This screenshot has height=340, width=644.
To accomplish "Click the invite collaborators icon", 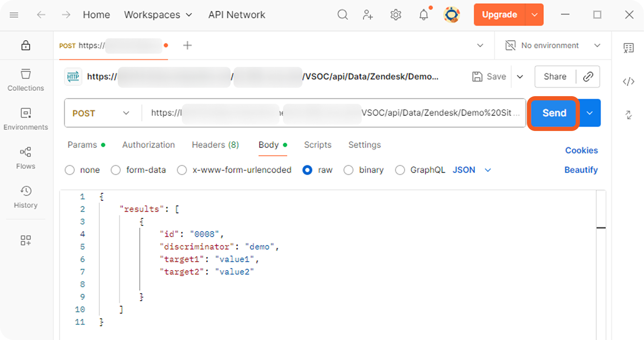I will (368, 15).
